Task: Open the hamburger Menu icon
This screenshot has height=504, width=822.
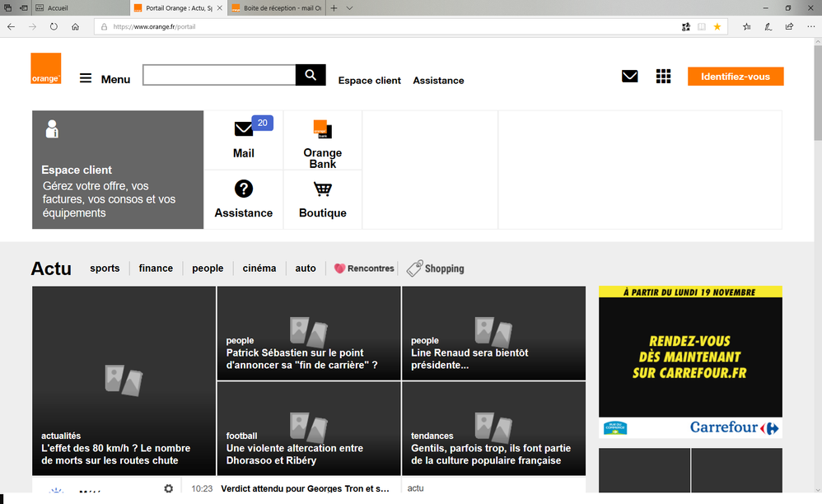Action: [86, 78]
